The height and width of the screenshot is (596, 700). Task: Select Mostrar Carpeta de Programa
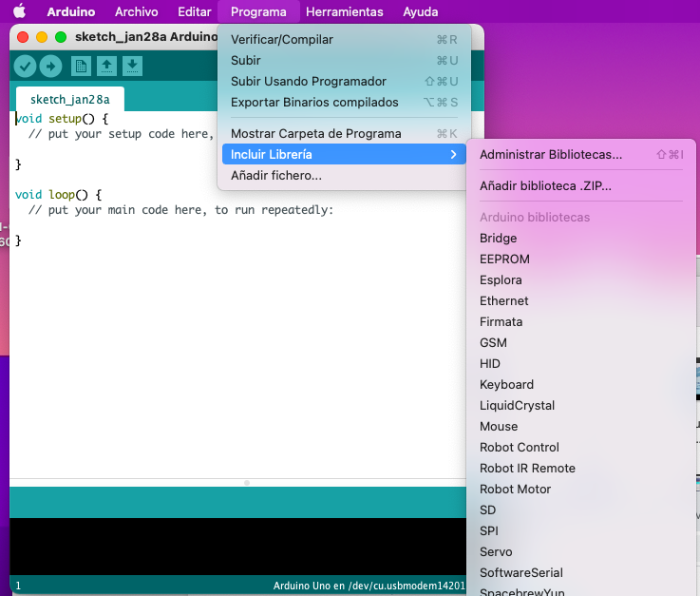[344, 134]
